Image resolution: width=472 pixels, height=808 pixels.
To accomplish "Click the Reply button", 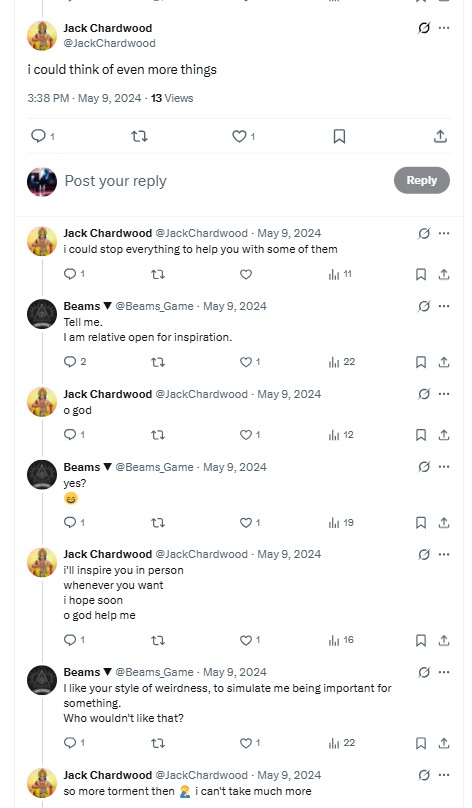I will pyautogui.click(x=422, y=180).
